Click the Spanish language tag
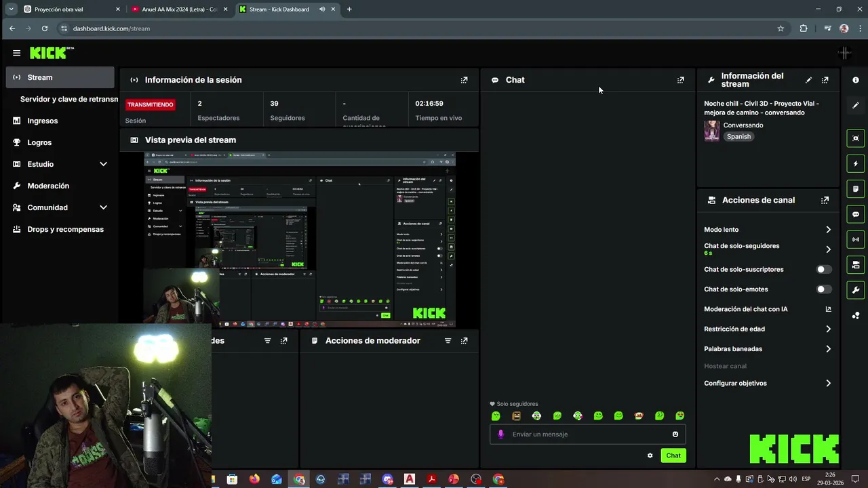Viewport: 868px width, 488px height. point(738,136)
